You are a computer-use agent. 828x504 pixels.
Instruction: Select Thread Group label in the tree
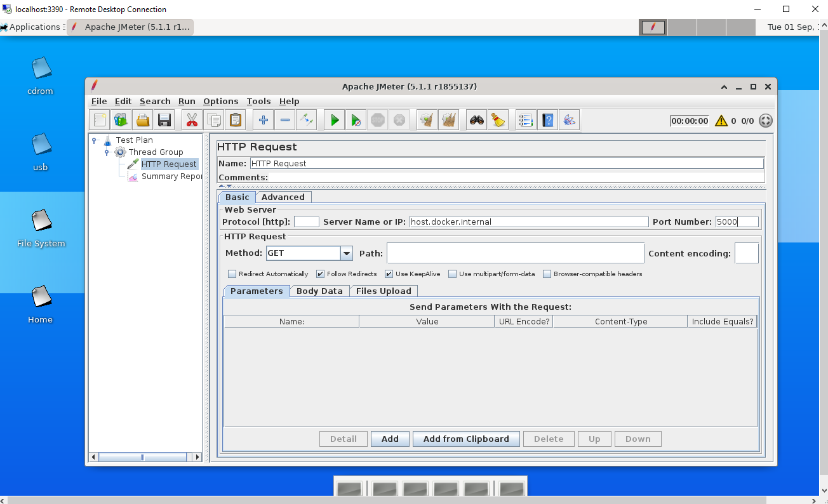click(156, 152)
